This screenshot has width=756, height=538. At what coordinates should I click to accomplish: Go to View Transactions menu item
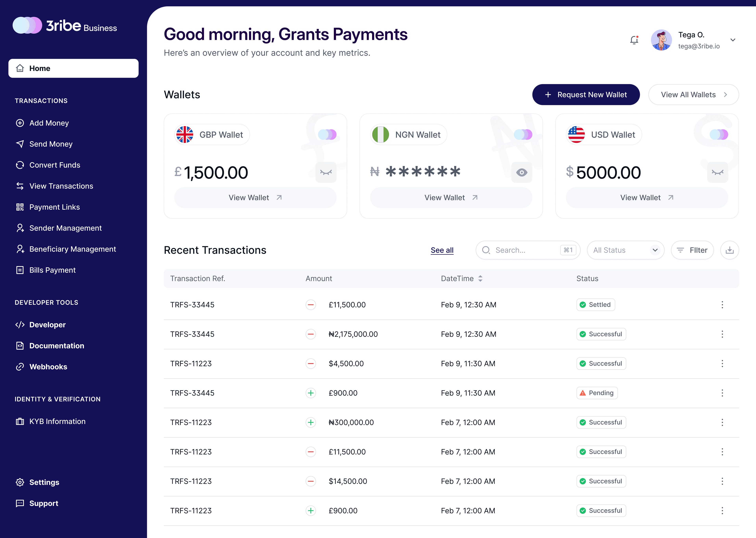click(61, 186)
